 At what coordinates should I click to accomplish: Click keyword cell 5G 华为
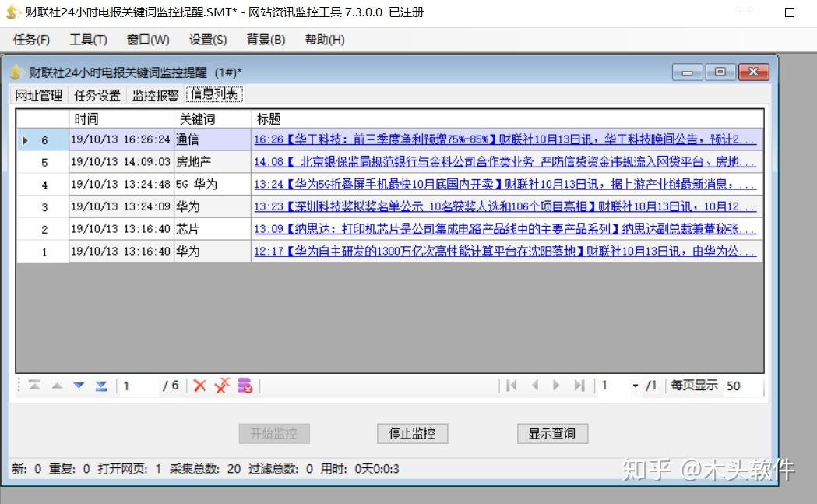click(x=213, y=185)
